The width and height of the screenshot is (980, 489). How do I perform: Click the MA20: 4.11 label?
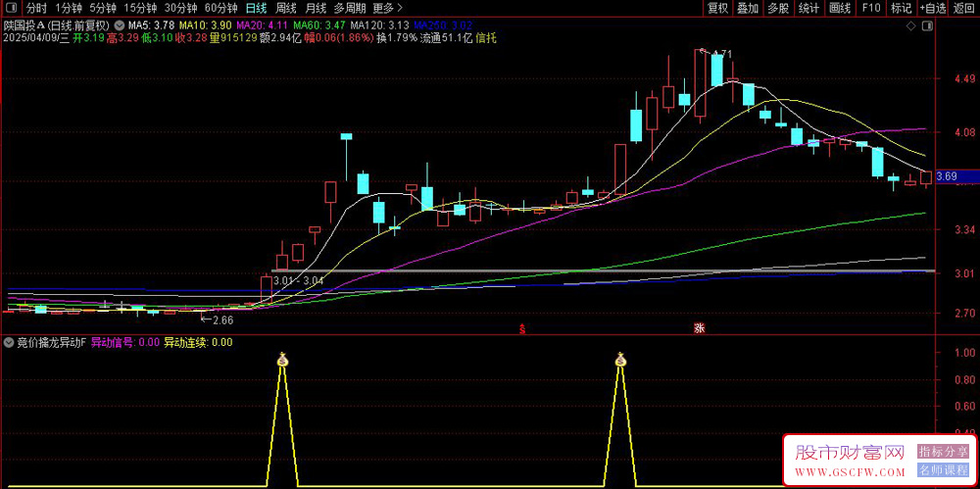click(x=262, y=25)
